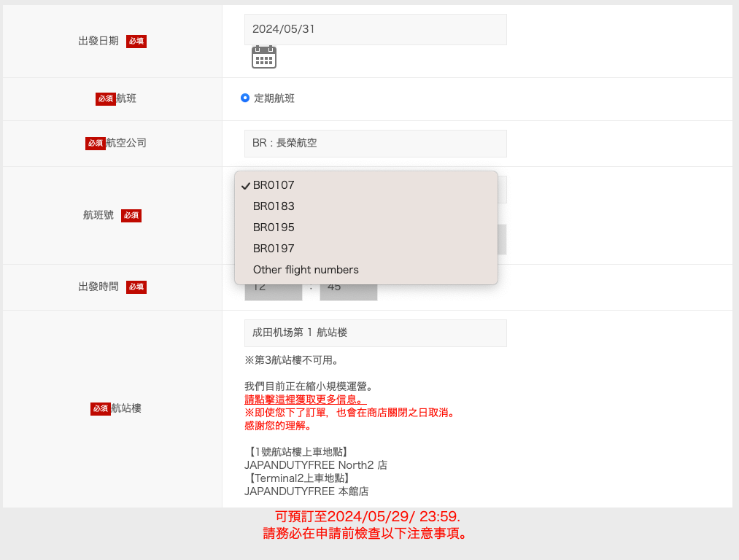The height and width of the screenshot is (560, 739).
Task: Click the required badge beside 航空公司
Action: click(96, 144)
